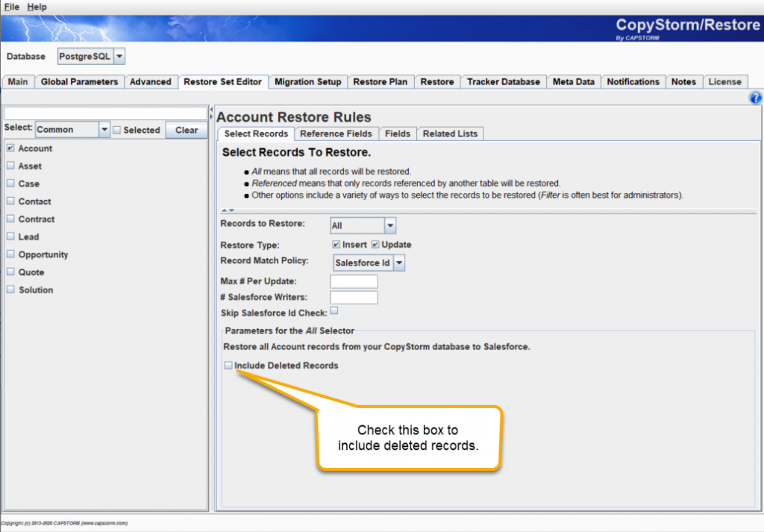This screenshot has height=532, width=764.
Task: Enable Include Deleted Records checkbox
Action: tap(228, 365)
